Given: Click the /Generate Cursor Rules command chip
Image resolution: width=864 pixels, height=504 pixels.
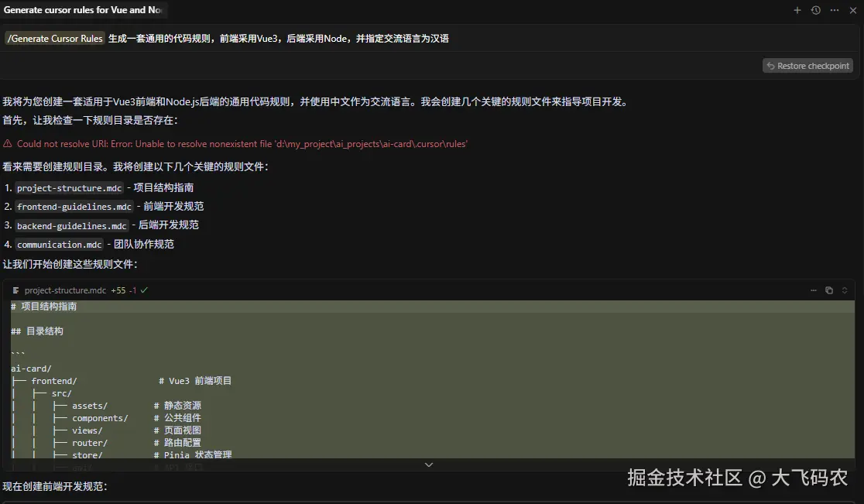Looking at the screenshot, I should (54, 39).
